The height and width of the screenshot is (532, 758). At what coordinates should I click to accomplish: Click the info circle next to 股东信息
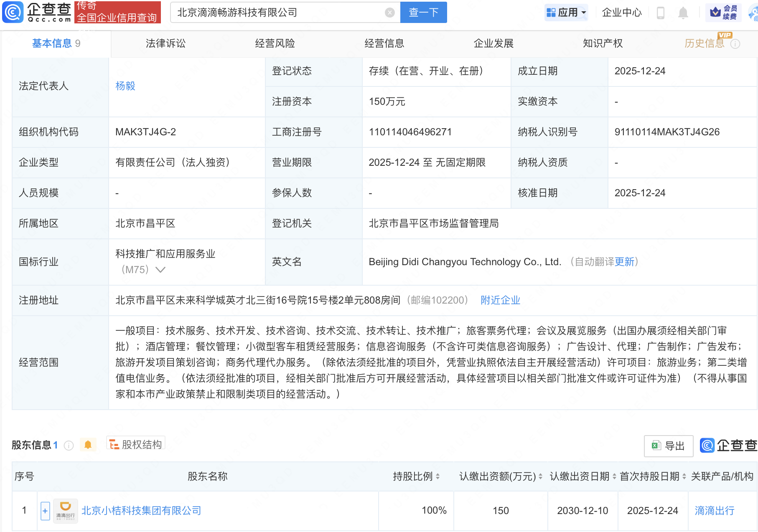point(69,445)
